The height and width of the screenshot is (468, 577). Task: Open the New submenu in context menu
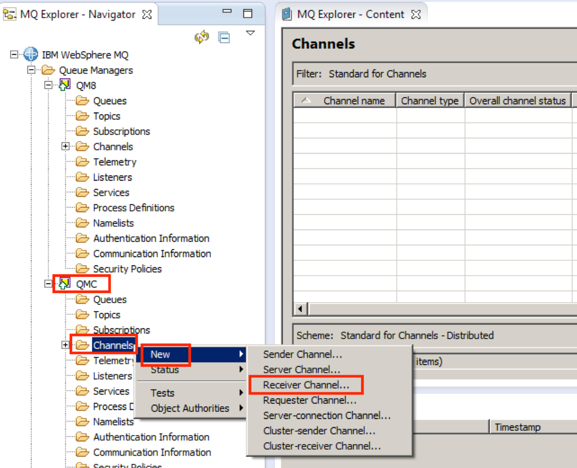(191, 354)
